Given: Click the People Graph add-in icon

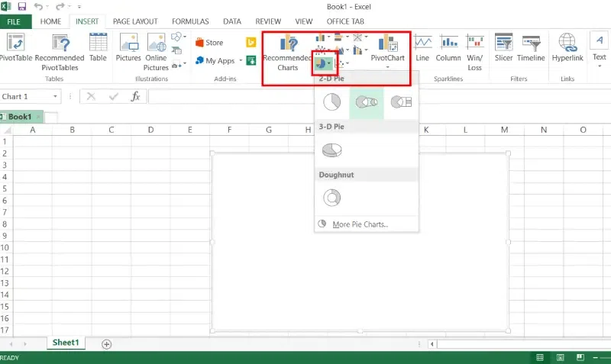Looking at the screenshot, I should (x=251, y=60).
